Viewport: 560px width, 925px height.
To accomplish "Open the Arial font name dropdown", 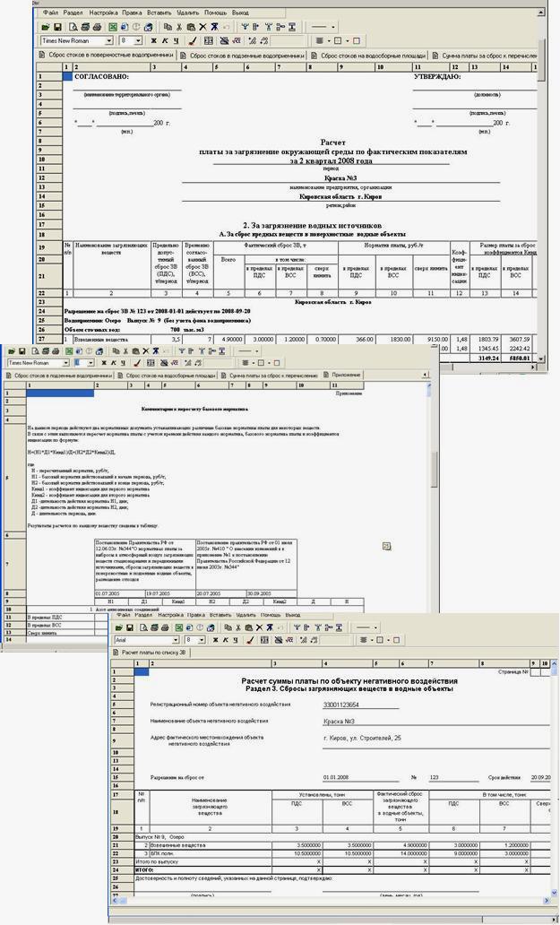I will click(x=176, y=641).
